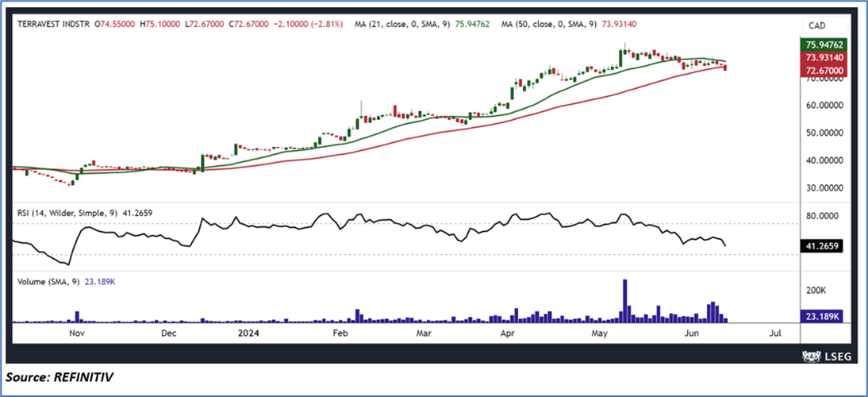Click the MA (50, close, 0, SMA, 9) legend
868x397 pixels.
[547, 25]
